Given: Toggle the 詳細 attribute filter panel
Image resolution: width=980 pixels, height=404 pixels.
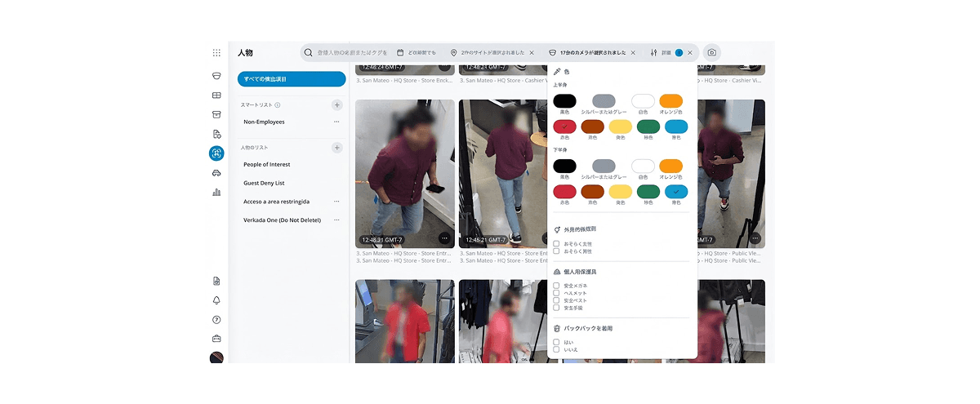Looking at the screenshot, I should point(666,52).
